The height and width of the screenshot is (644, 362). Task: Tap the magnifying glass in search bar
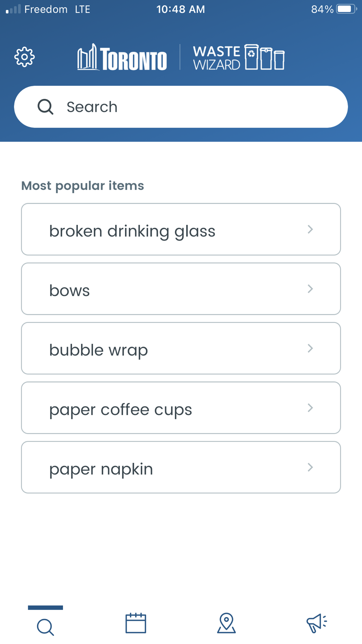[46, 107]
